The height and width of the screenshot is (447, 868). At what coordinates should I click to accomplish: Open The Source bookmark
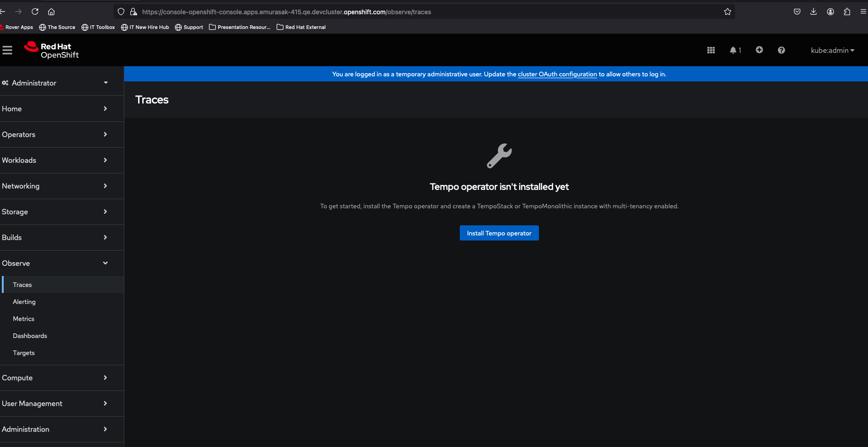57,27
